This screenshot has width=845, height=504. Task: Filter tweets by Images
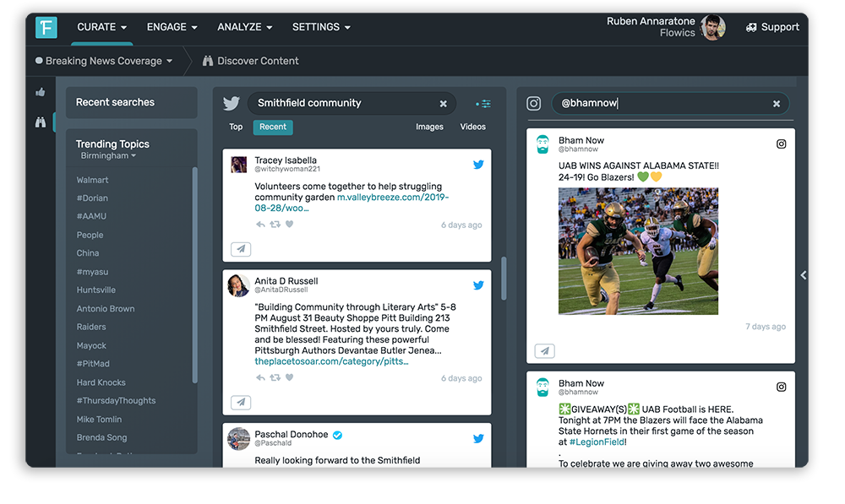[429, 127]
